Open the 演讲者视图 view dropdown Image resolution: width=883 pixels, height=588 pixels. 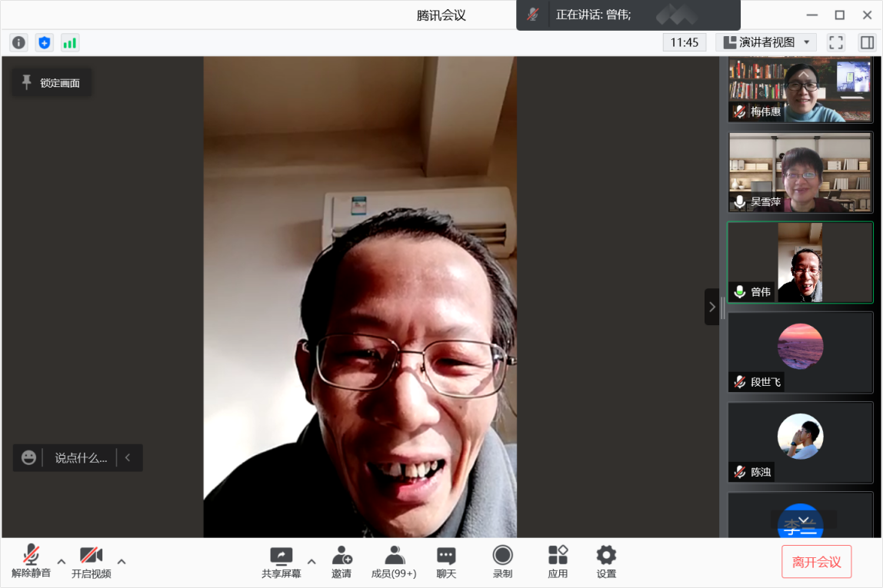pos(765,42)
